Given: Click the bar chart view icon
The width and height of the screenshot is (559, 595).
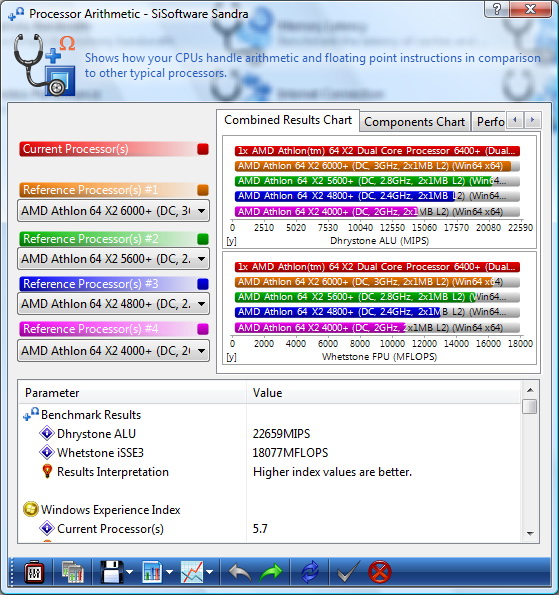Looking at the screenshot, I should tap(152, 572).
